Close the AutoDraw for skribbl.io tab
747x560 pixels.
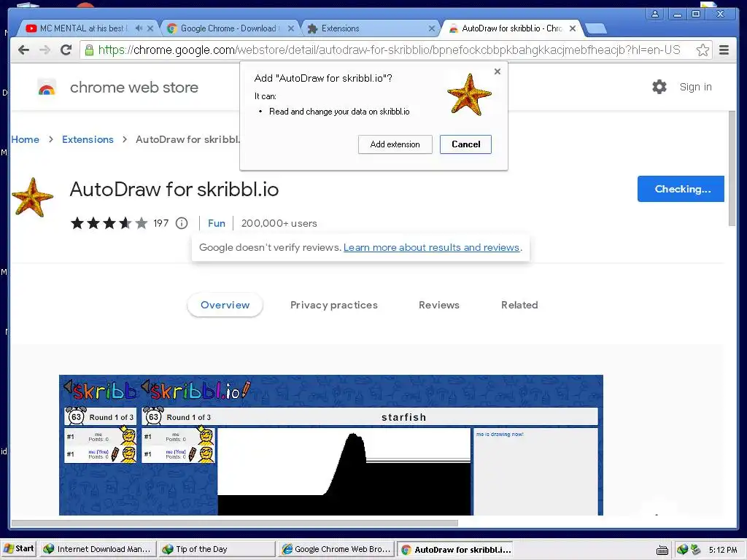pos(573,28)
